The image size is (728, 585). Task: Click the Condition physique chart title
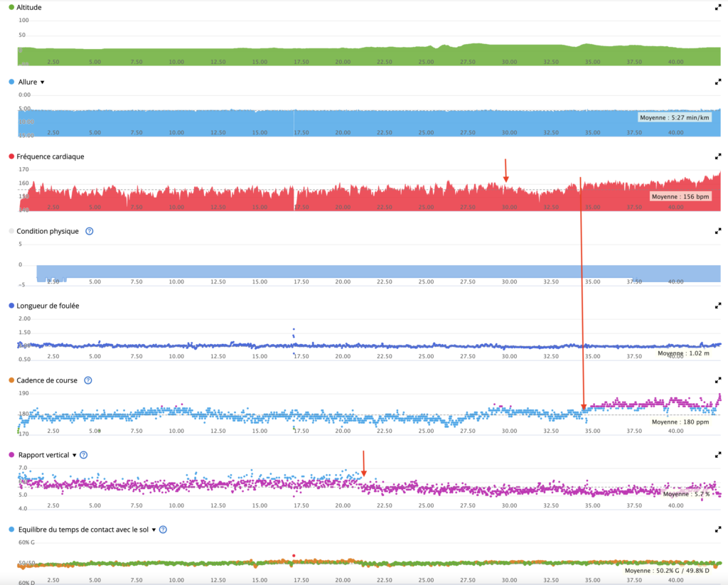pos(48,231)
